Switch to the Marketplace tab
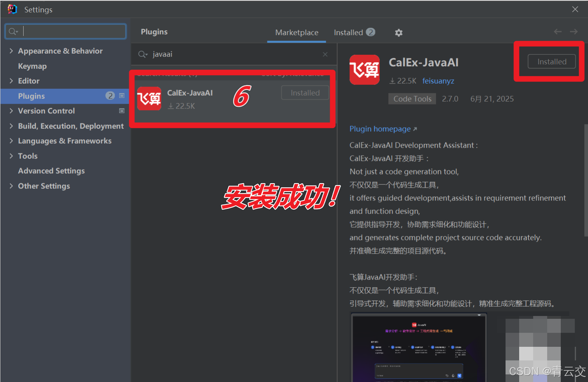 297,33
